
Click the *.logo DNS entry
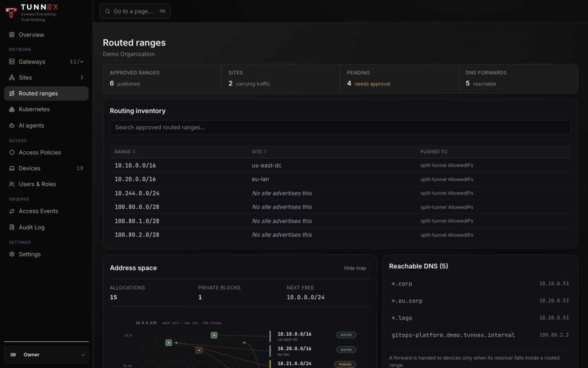[x=480, y=318]
